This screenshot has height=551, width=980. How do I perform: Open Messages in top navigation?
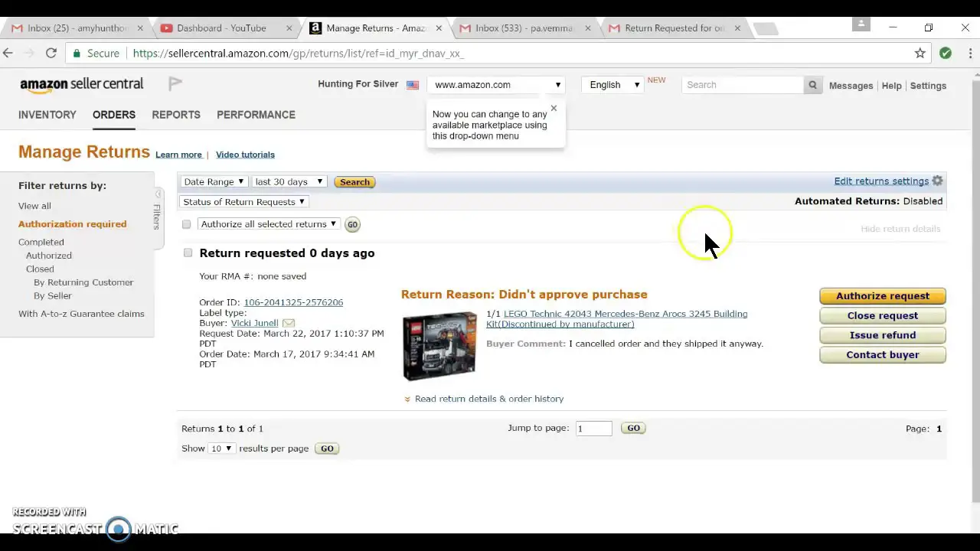pyautogui.click(x=851, y=86)
